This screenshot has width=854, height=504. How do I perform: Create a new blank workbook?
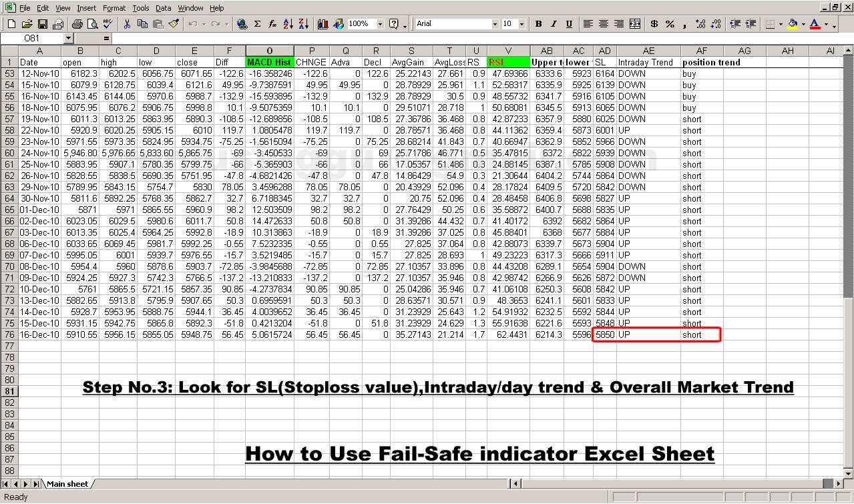[x=11, y=24]
